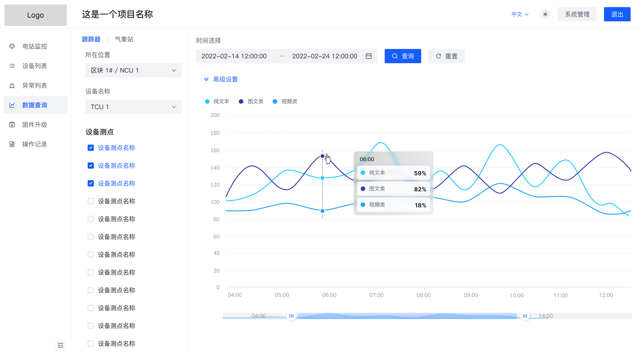The width and height of the screenshot is (644, 356).
Task: Click the 视频类 data point at 06:00
Action: tap(322, 211)
